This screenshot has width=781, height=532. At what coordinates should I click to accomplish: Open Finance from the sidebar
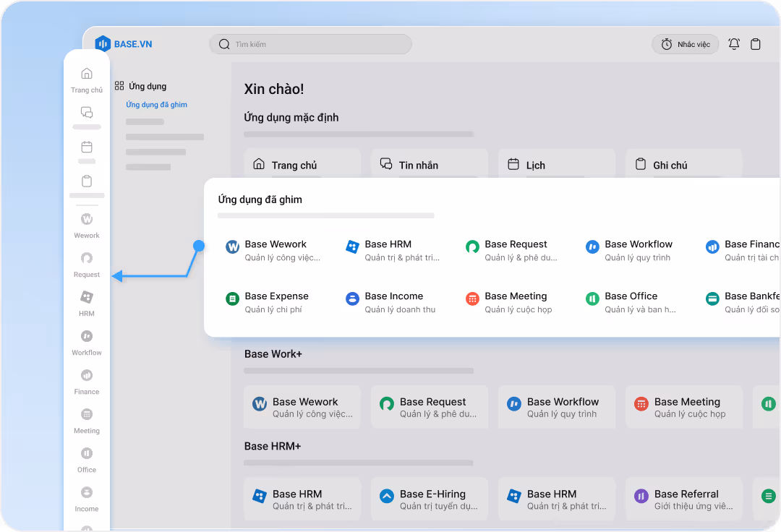[x=87, y=382]
